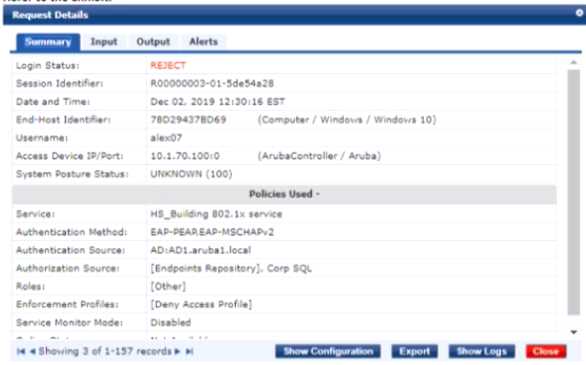
Task: Click the Show Configuration button
Action: (x=328, y=351)
